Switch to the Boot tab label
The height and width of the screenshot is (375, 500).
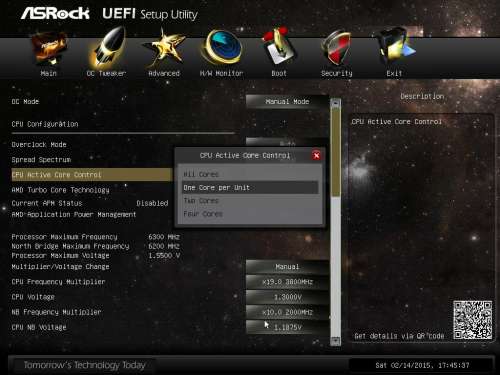tap(279, 73)
